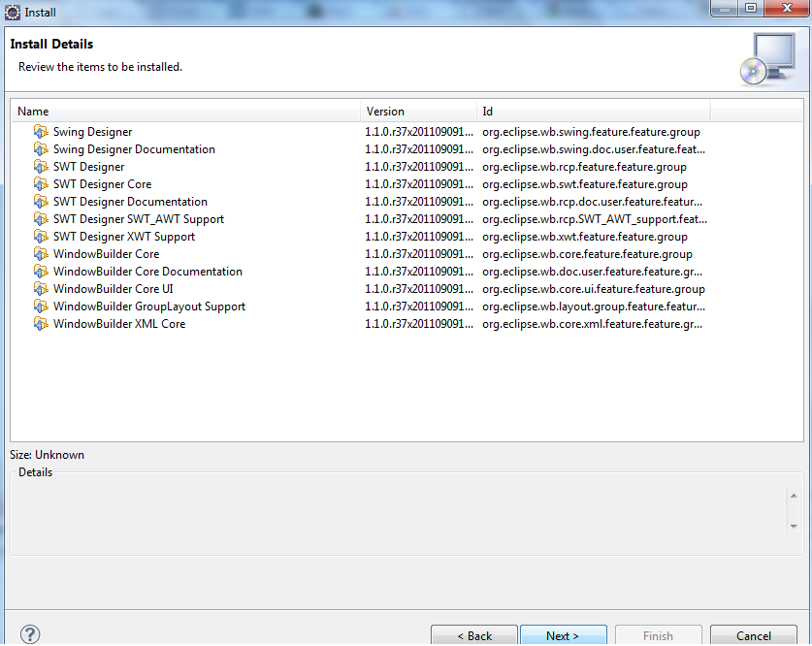Screen dimensions: 812x646
Task: Click the id org.eclipse.wb.rcp.feature.feature.group
Action: (x=585, y=167)
